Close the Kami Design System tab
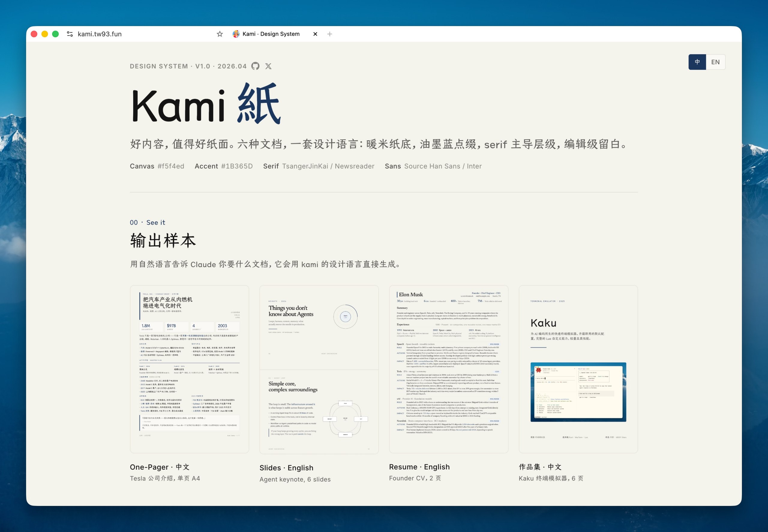This screenshot has height=532, width=768. coord(315,34)
